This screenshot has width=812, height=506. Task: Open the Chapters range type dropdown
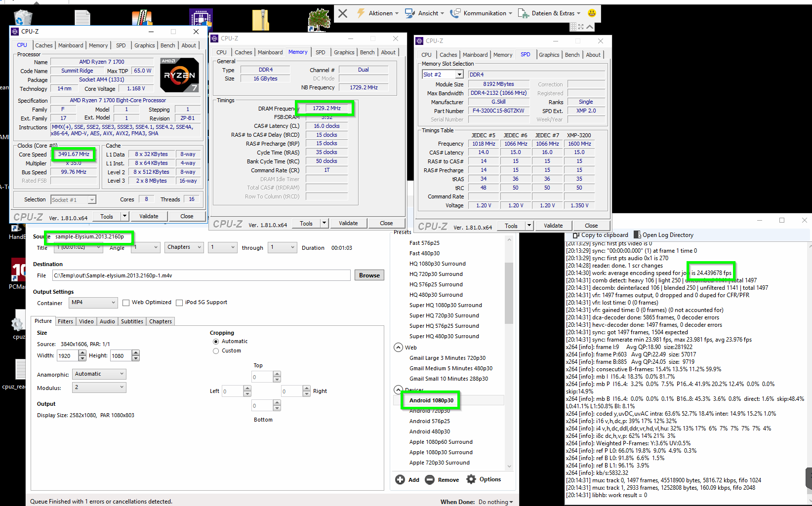tap(184, 247)
